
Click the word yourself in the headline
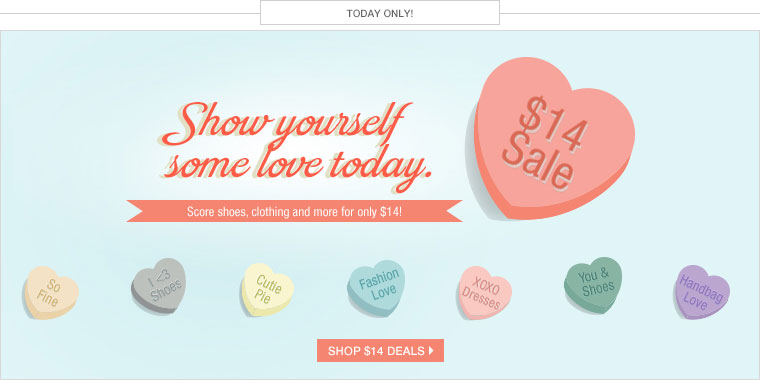[x=339, y=125]
